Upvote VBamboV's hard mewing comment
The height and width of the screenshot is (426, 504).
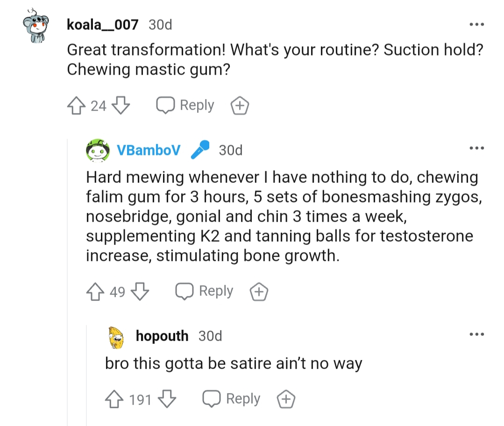[95, 292]
